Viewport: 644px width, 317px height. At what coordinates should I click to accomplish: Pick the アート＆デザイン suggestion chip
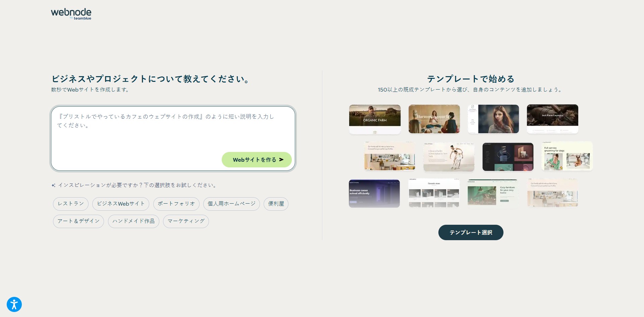click(78, 221)
